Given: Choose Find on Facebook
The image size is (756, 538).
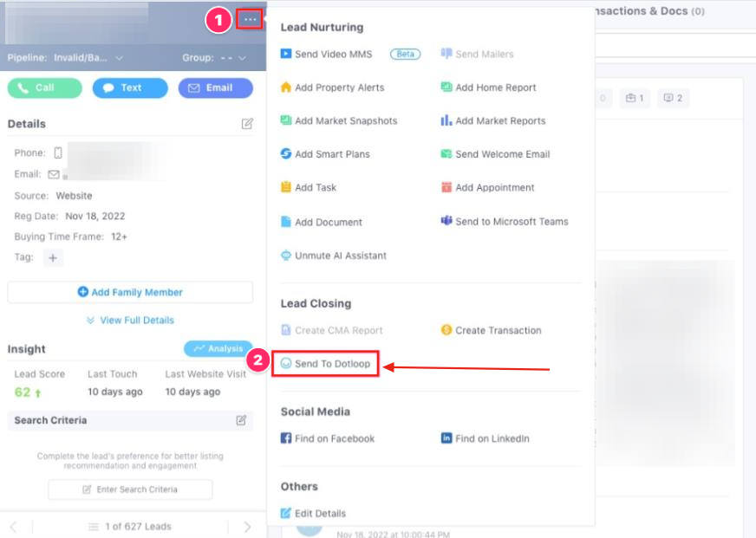Looking at the screenshot, I should (x=334, y=438).
